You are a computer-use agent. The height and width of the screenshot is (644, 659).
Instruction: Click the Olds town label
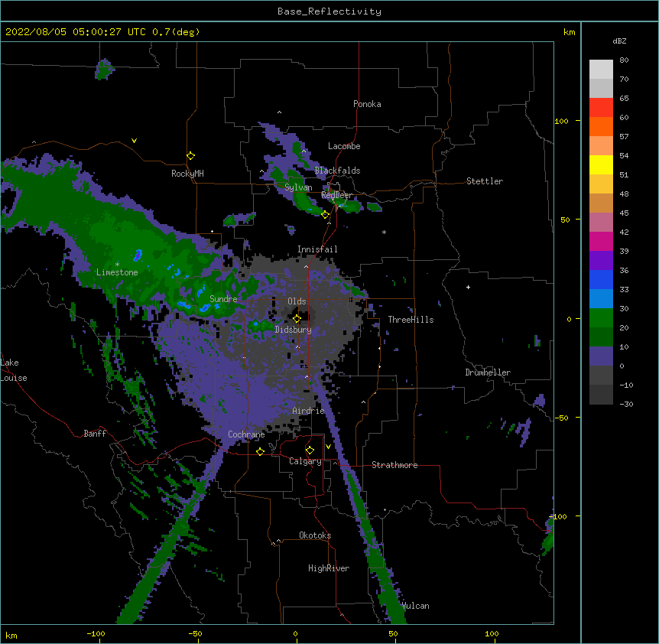297,301
